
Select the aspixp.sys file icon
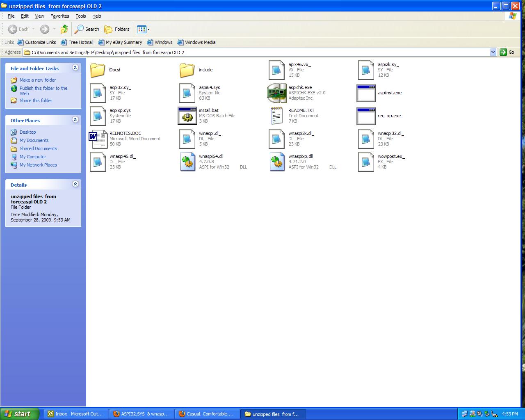tap(98, 116)
